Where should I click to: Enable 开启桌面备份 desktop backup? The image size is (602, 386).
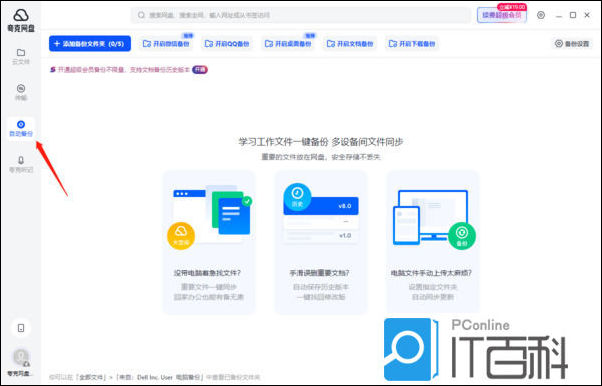point(288,44)
